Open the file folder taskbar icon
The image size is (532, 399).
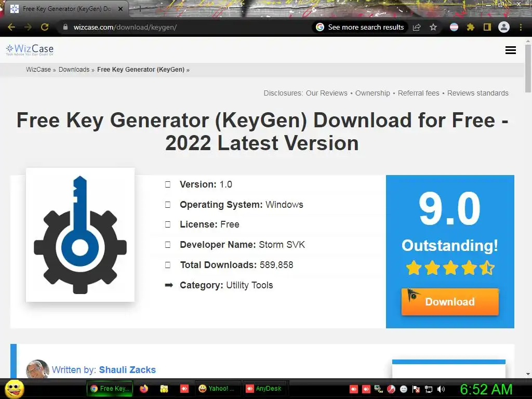tap(164, 389)
